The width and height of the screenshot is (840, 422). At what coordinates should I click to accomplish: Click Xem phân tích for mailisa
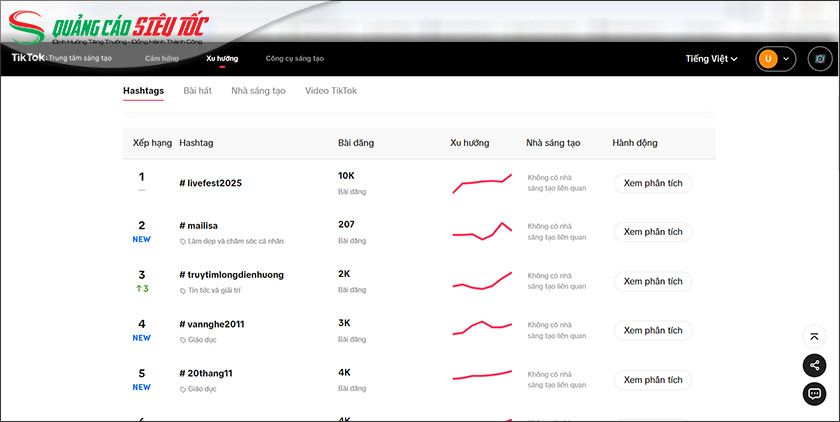point(652,232)
